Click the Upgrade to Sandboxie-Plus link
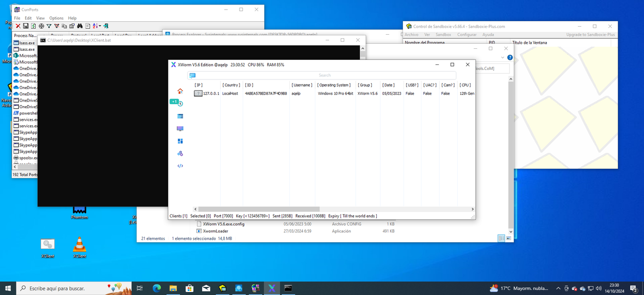The image size is (644, 295). tap(591, 35)
